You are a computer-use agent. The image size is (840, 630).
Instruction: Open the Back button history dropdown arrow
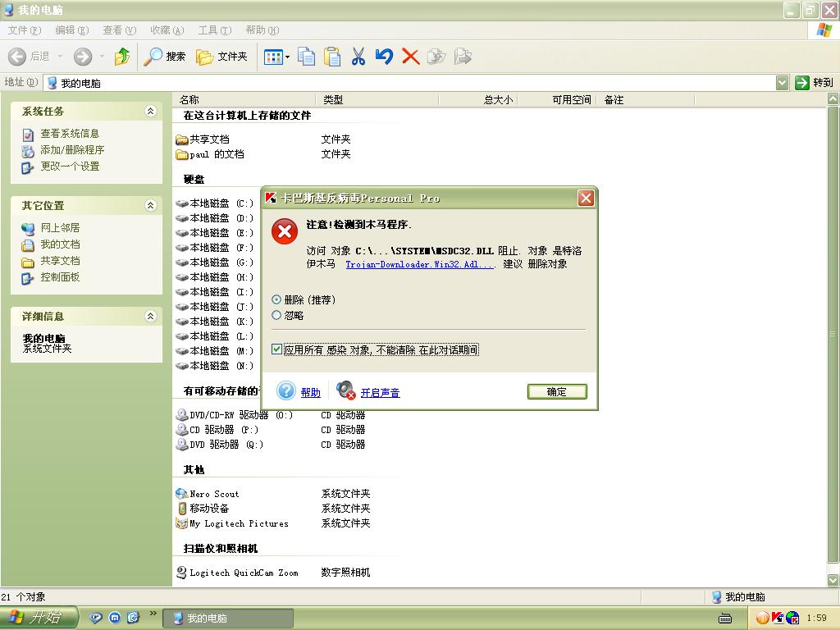tap(60, 57)
